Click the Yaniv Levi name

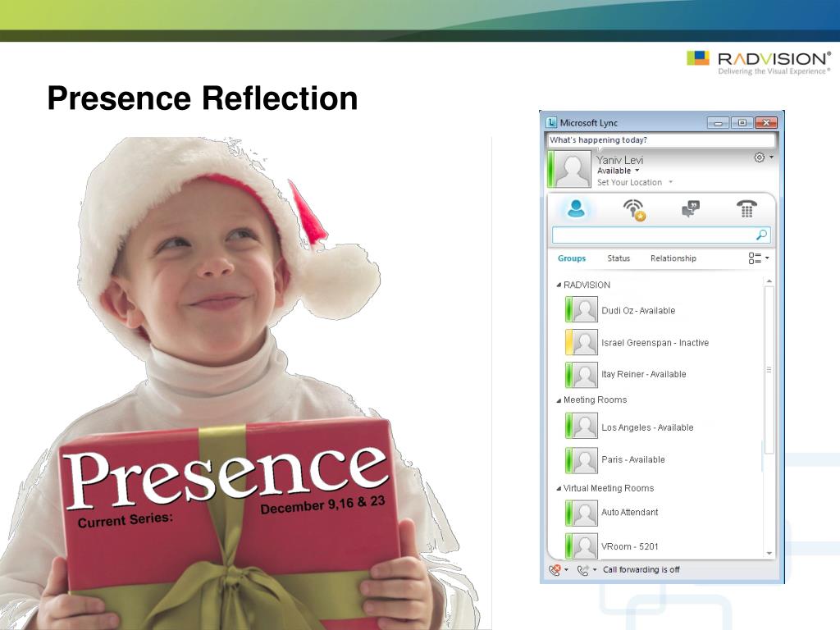point(620,160)
